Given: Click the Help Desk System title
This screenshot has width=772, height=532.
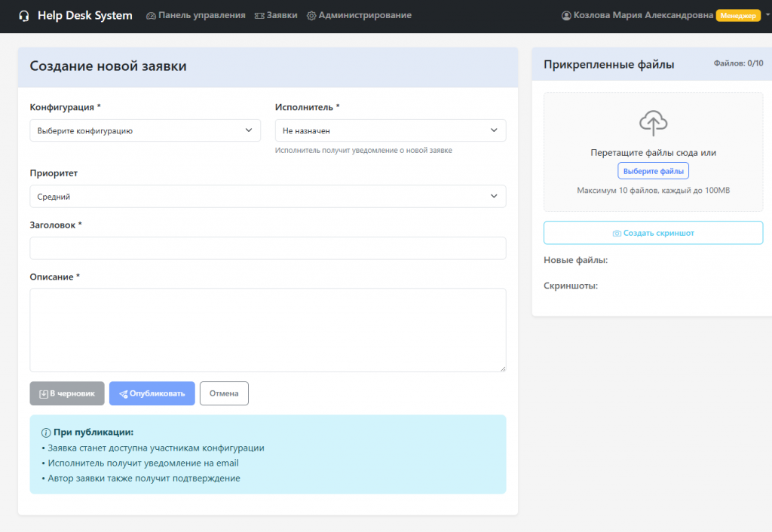Looking at the screenshot, I should coord(85,15).
